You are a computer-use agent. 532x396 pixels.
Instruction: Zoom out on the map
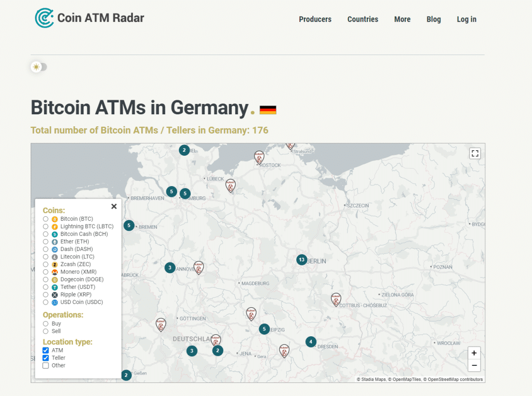[x=474, y=365]
